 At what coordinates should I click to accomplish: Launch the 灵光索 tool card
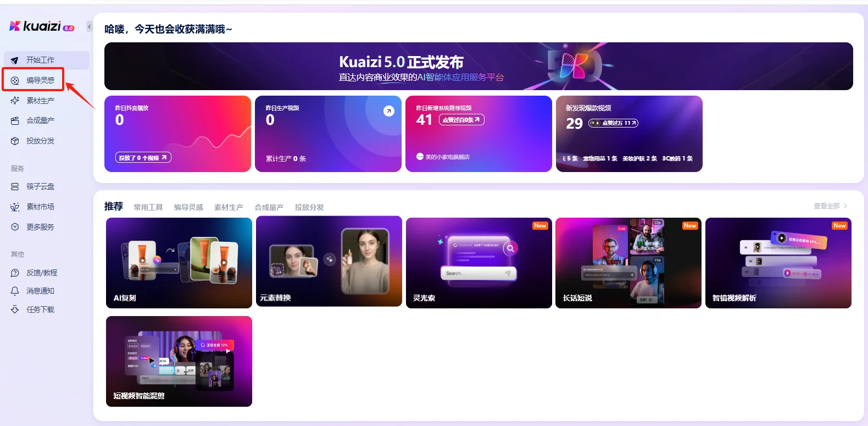coord(479,263)
